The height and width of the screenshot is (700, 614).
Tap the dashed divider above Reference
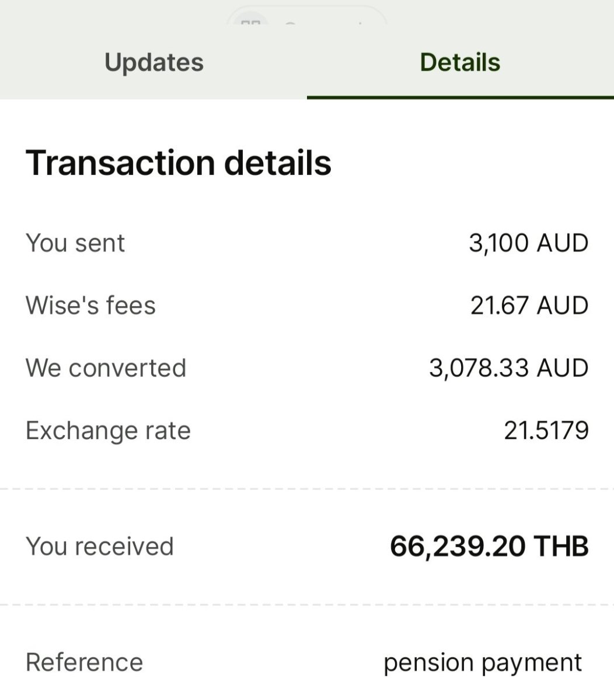307,605
